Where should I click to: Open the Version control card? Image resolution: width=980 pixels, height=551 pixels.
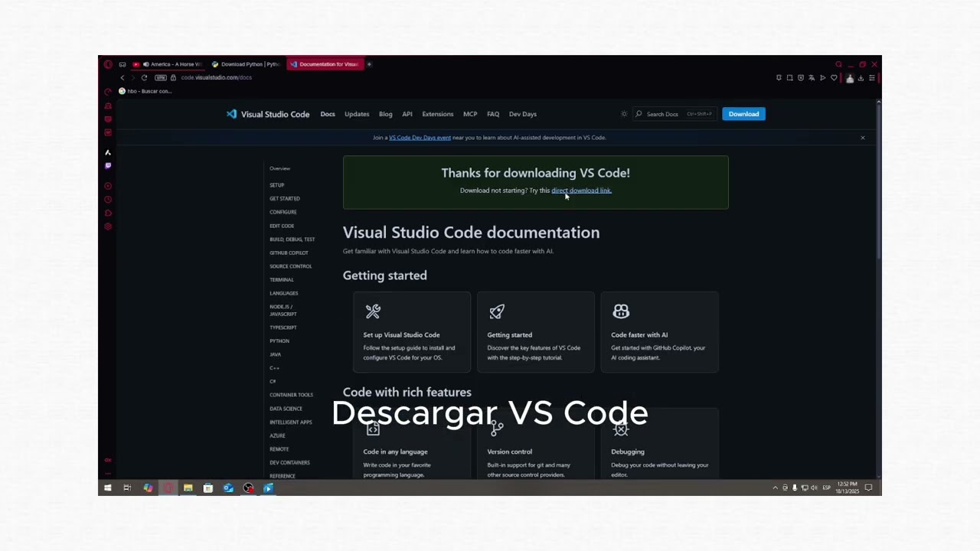point(536,445)
